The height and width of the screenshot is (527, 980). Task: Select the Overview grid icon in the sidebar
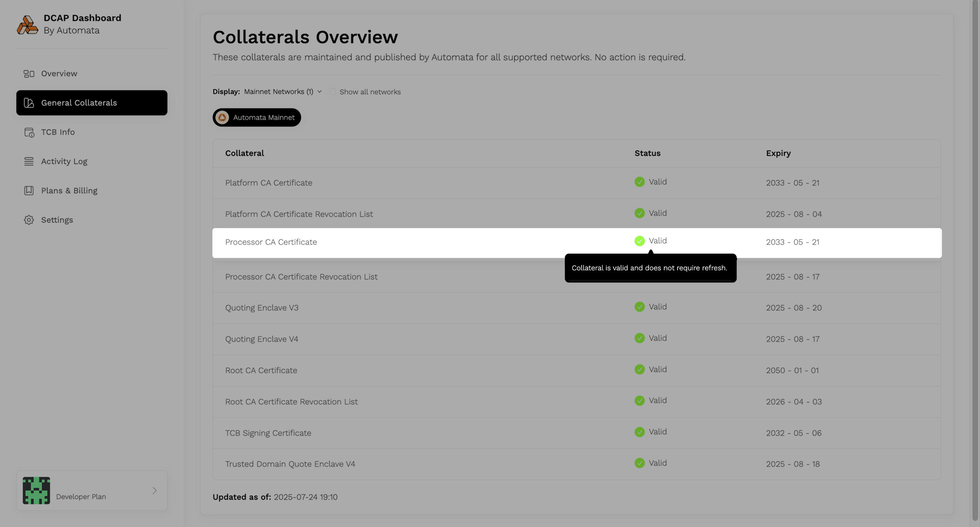pyautogui.click(x=29, y=74)
